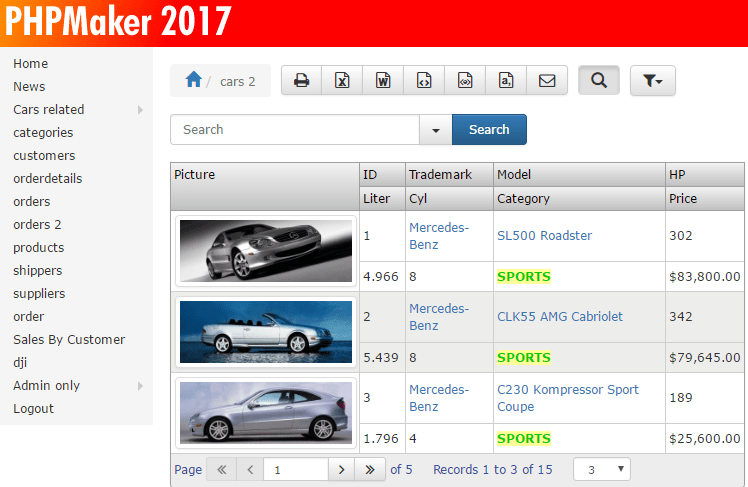
Task: Go to previous page of records
Action: tap(250, 470)
